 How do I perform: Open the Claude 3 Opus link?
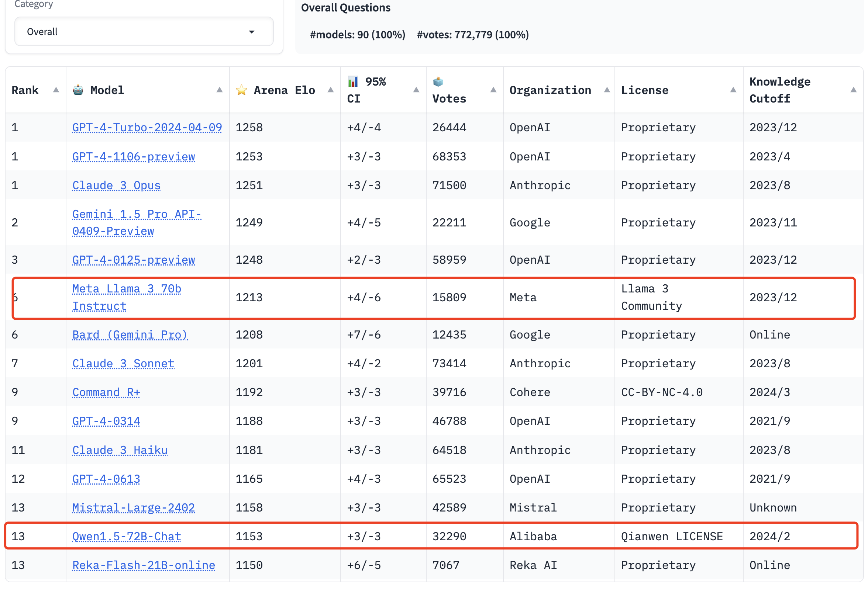tap(117, 185)
